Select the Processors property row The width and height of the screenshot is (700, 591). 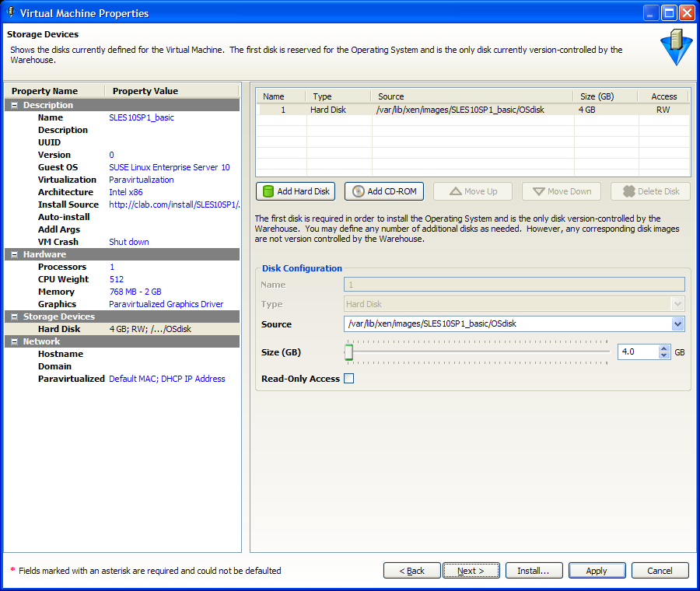(122, 267)
